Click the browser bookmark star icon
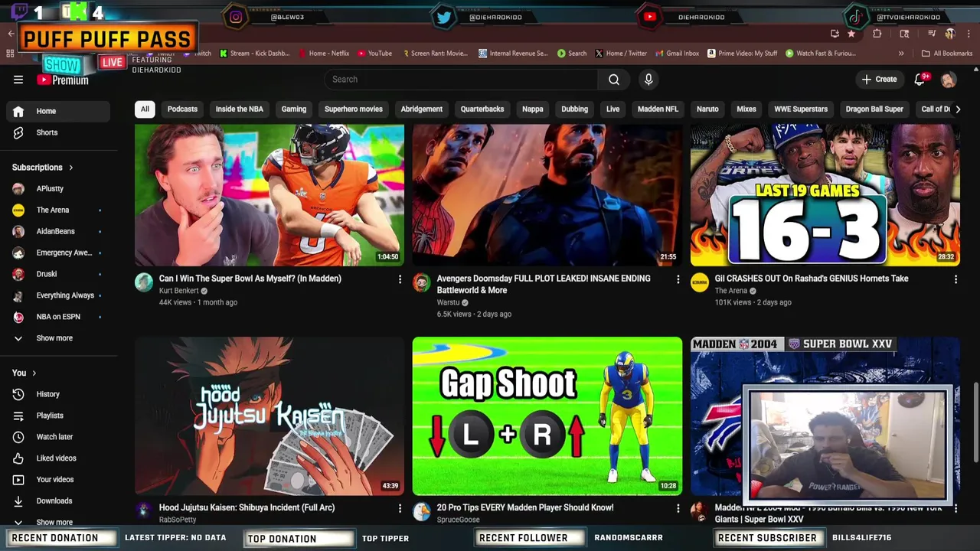The height and width of the screenshot is (551, 980). [x=851, y=34]
